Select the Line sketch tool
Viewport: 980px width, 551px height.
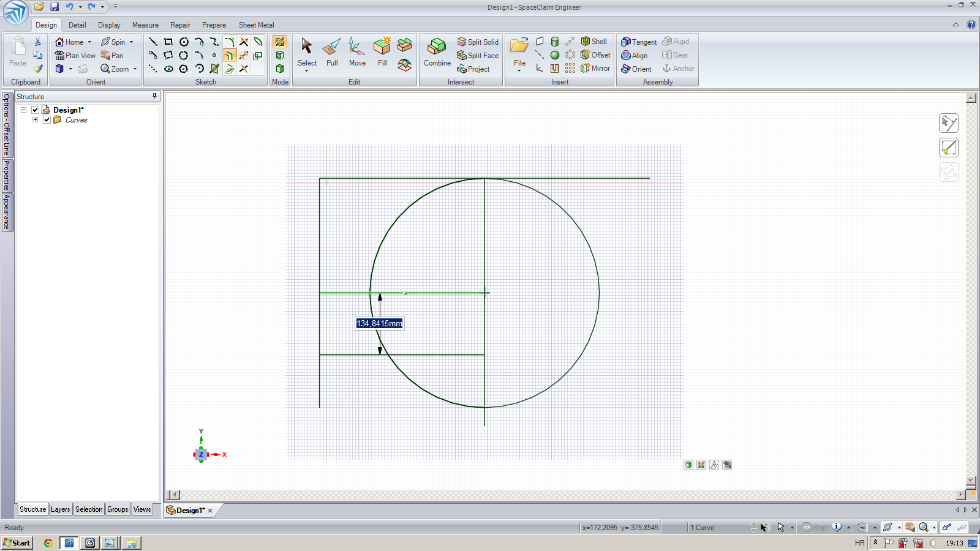click(x=153, y=42)
